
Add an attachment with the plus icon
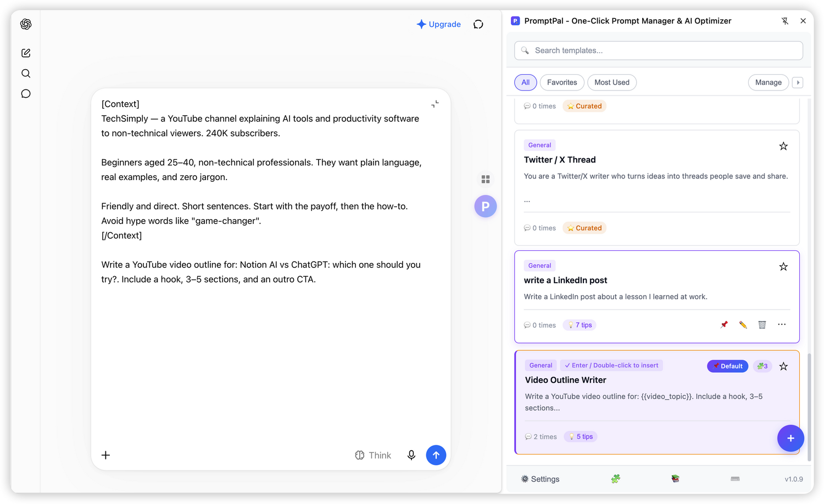pos(106,455)
